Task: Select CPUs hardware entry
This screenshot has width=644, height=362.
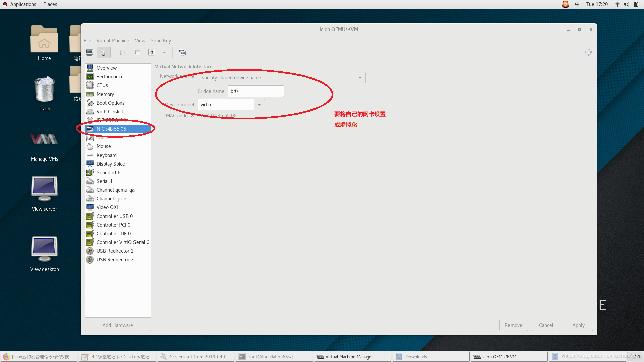Action: pyautogui.click(x=118, y=85)
